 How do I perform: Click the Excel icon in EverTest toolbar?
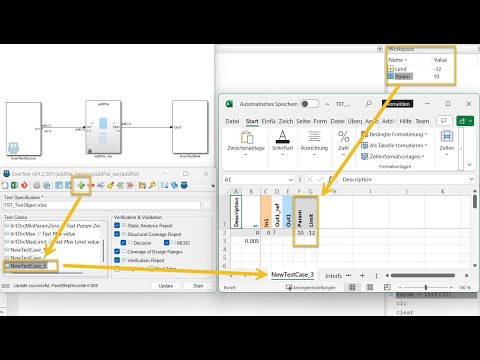pos(14,185)
